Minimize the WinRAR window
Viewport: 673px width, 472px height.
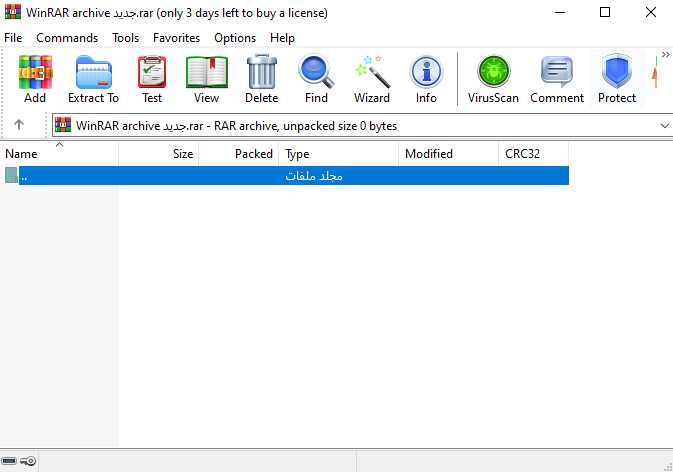point(560,12)
